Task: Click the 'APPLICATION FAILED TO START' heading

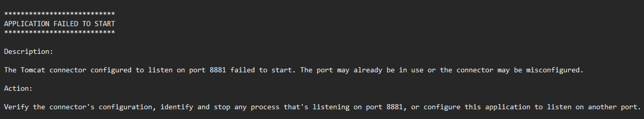Action: pyautogui.click(x=60, y=24)
